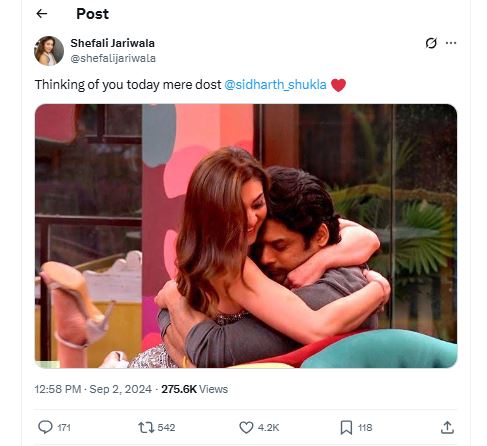The image size is (487, 446).
Task: Click the 12:58 PM timestamp
Action: [x=58, y=389]
